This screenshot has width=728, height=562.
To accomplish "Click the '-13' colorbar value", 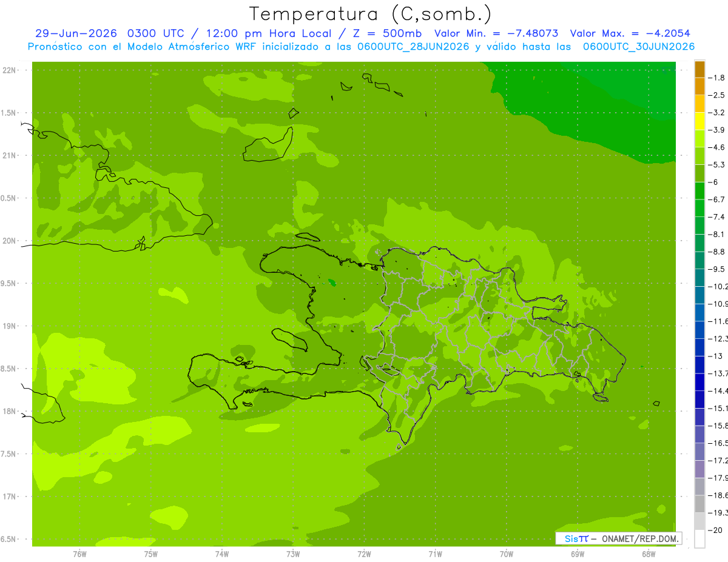I will click(715, 356).
